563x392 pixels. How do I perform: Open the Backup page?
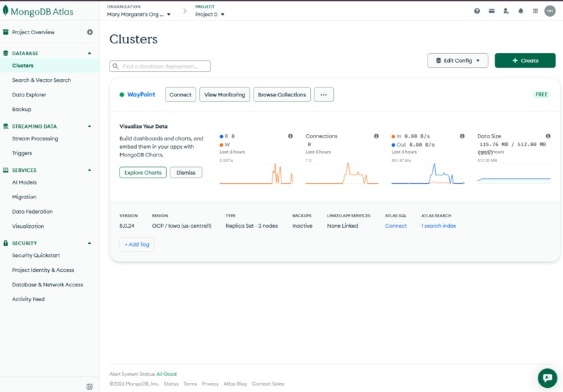(x=22, y=109)
